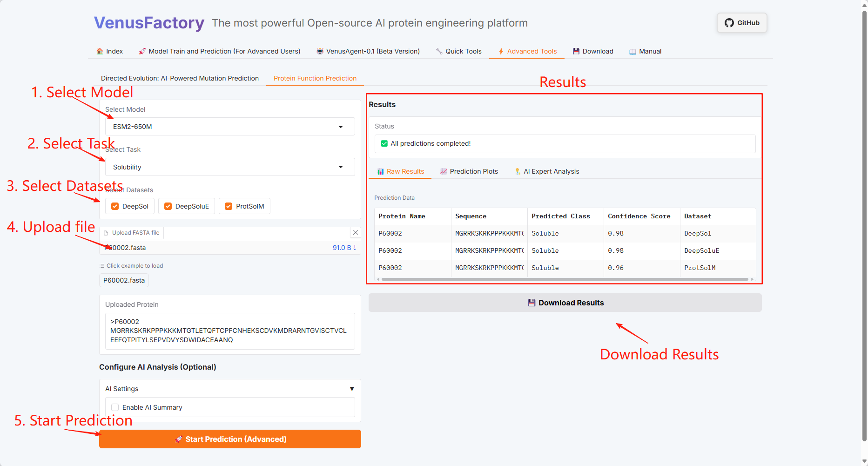Click the rocket icon for Model Train
Image resolution: width=868 pixels, height=466 pixels.
click(142, 51)
